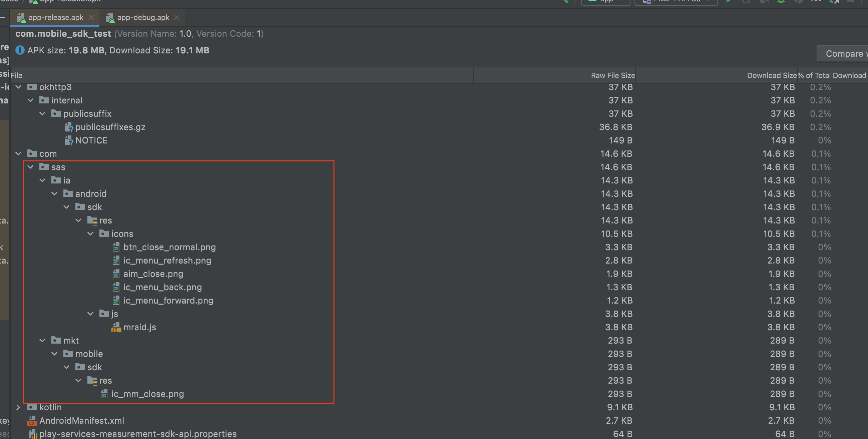Collapse the okhttp3 folder
868x439 pixels.
[18, 87]
